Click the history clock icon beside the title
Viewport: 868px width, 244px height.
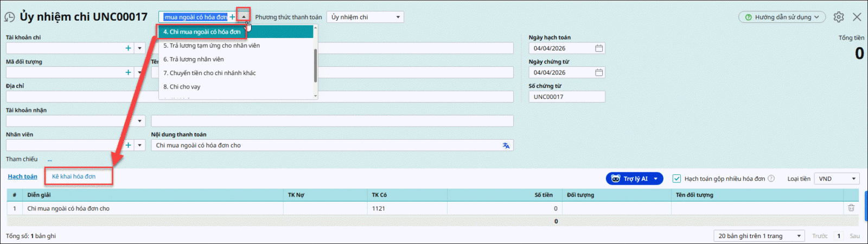[9, 17]
